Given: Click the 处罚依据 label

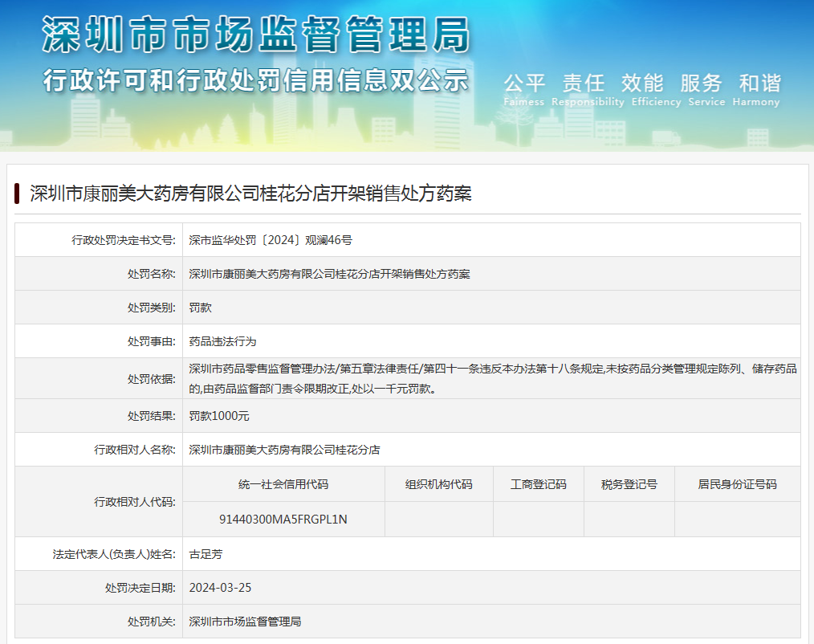Looking at the screenshot, I should tap(152, 378).
